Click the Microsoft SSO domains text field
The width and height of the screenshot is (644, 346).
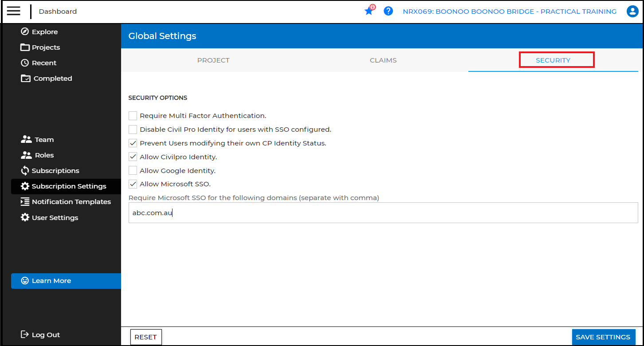[x=383, y=213]
